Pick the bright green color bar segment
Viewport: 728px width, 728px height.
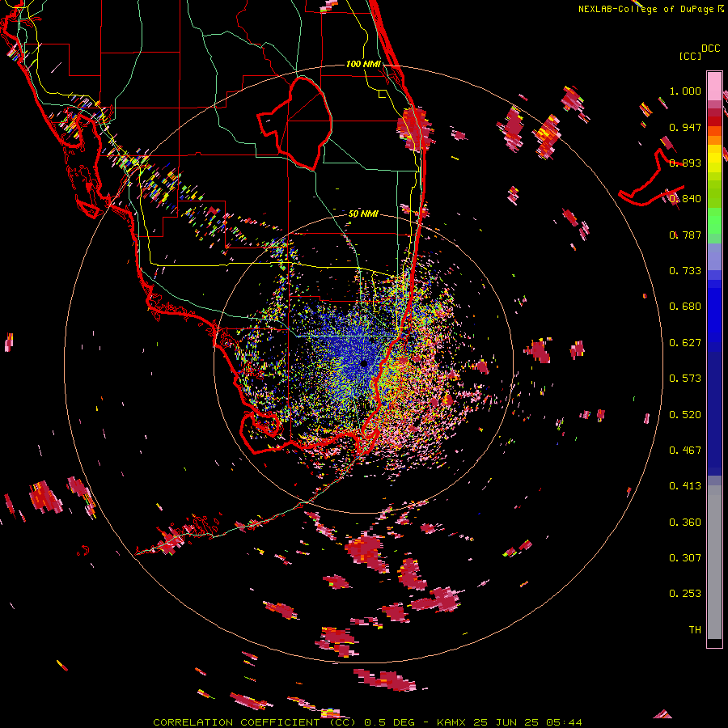click(x=714, y=221)
